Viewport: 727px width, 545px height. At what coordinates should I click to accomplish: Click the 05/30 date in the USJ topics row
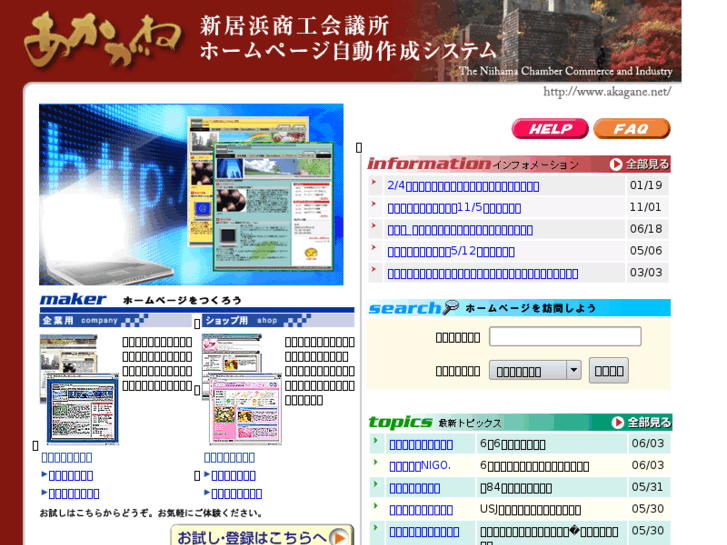pyautogui.click(x=647, y=509)
